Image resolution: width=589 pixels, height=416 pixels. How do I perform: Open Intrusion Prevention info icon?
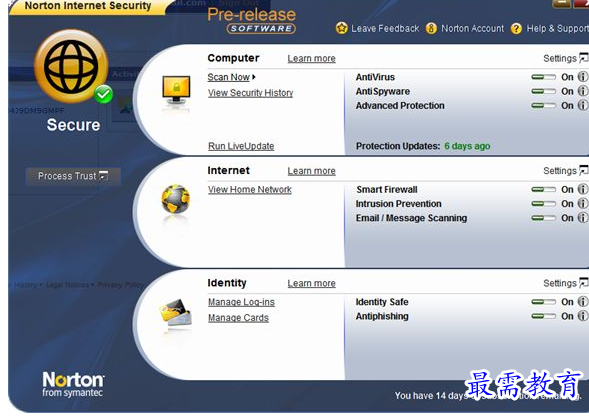(582, 203)
